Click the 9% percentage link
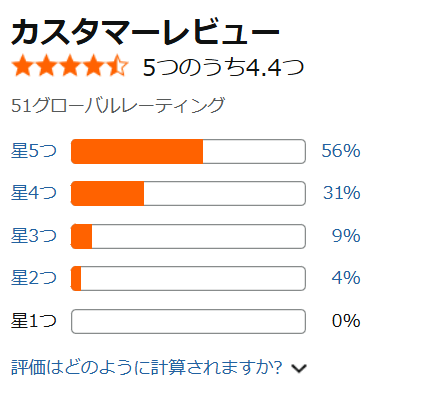The height and width of the screenshot is (407, 421). pos(346,236)
